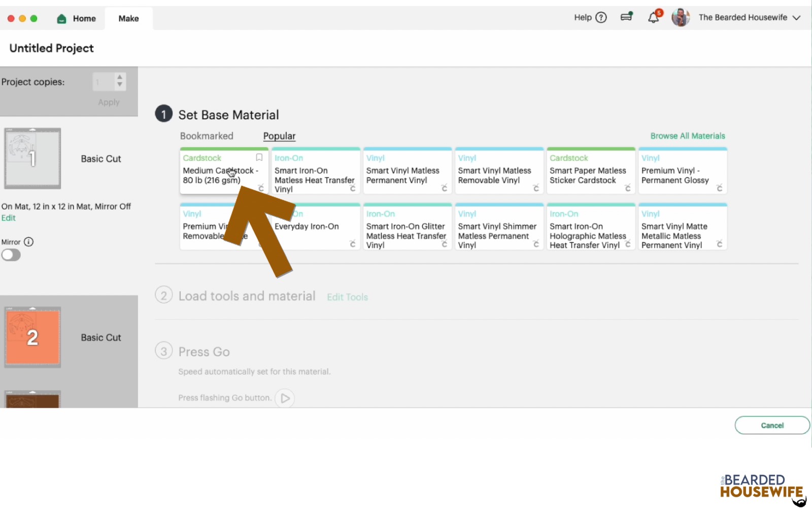Click the mat 2 Basic Cut thumbnail

coord(32,336)
